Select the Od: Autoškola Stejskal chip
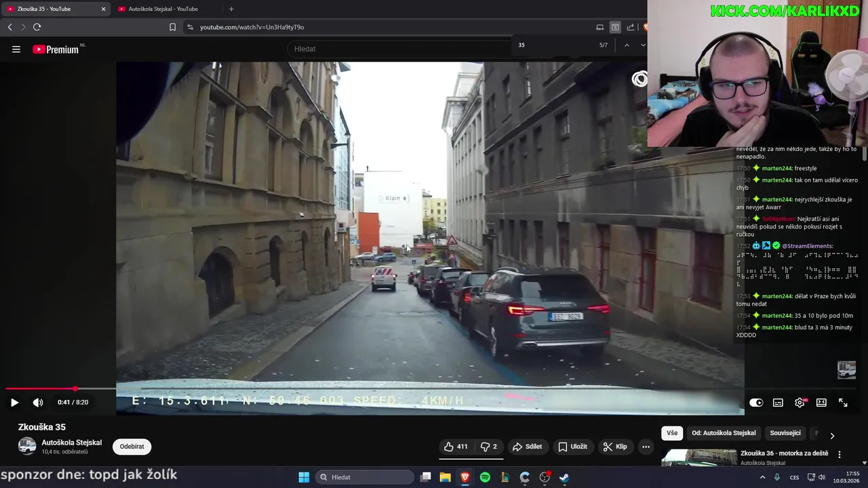The image size is (868, 488). point(724,433)
